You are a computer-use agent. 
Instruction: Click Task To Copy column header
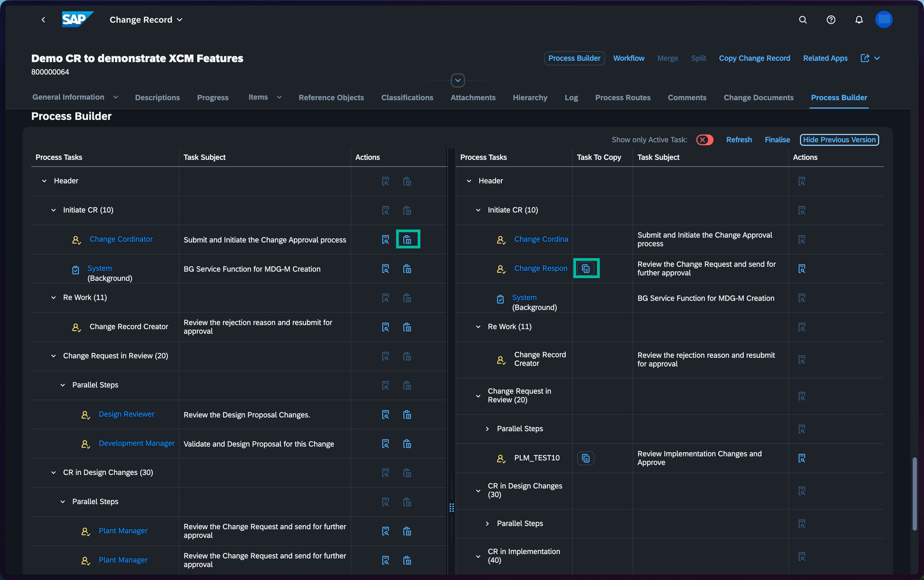[x=599, y=157]
